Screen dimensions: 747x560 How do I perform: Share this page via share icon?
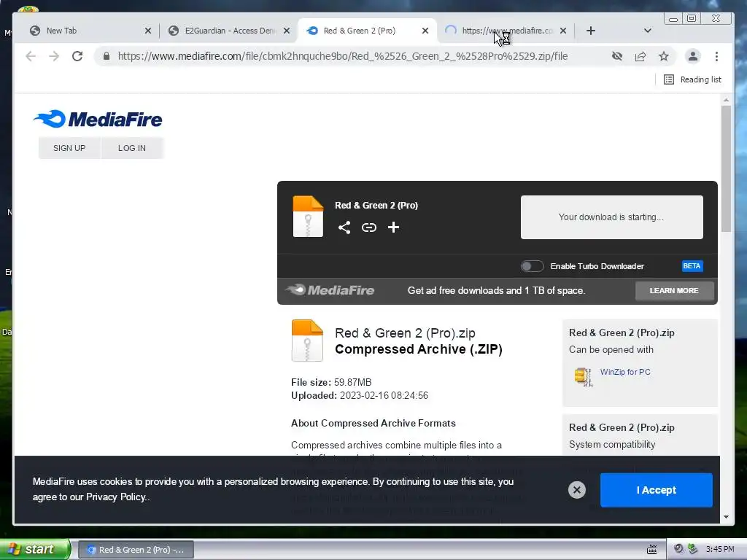640,56
